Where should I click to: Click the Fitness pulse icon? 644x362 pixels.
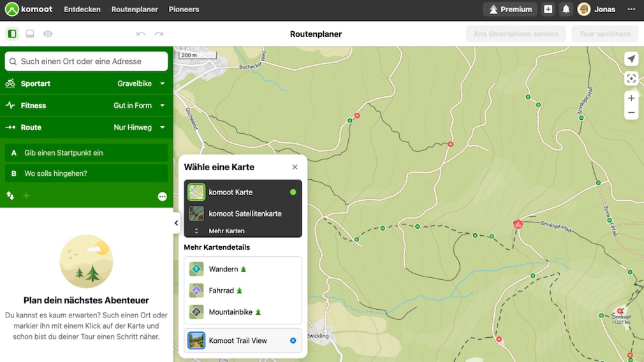click(10, 106)
